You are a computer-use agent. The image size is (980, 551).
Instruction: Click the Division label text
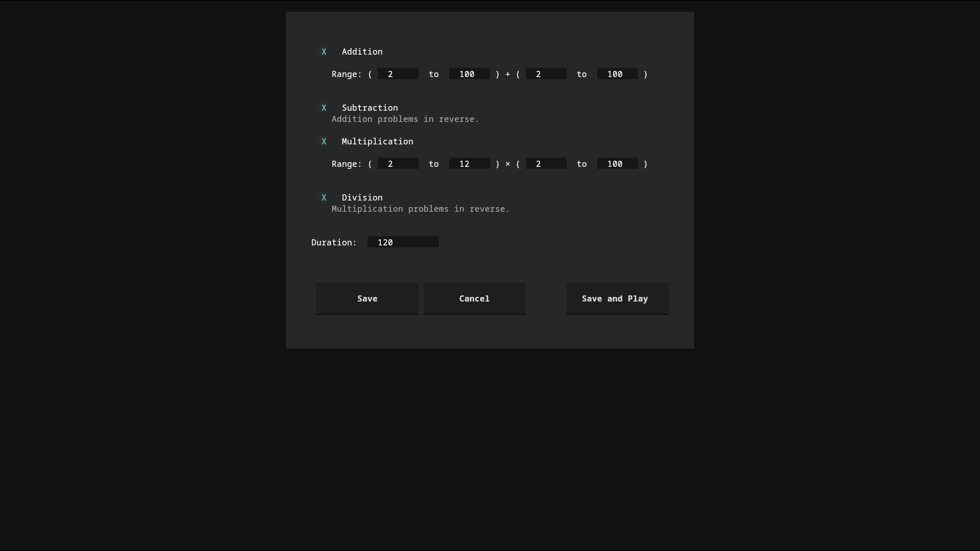362,197
